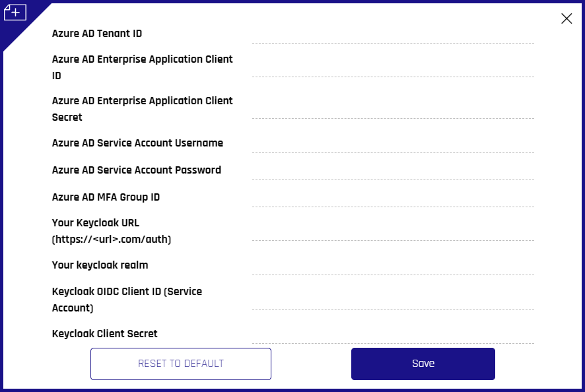Click the 'Keycloak Client Secret' label
This screenshot has height=392, width=585.
point(105,333)
